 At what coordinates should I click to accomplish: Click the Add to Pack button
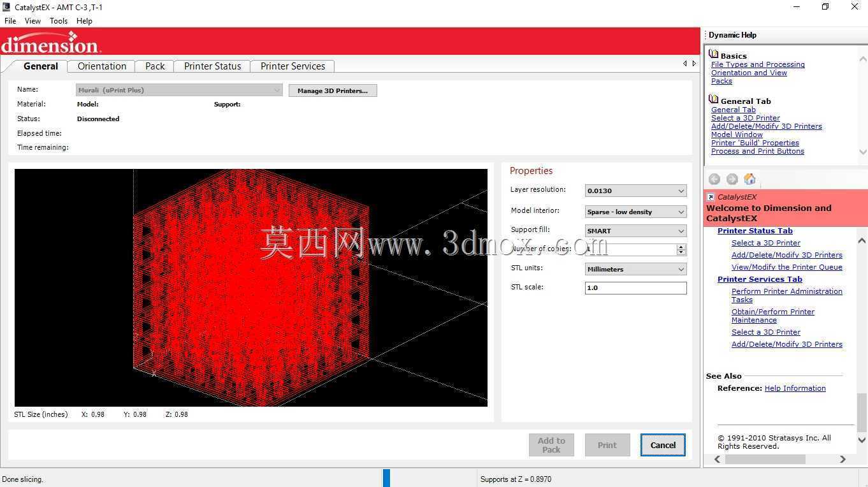pyautogui.click(x=551, y=445)
